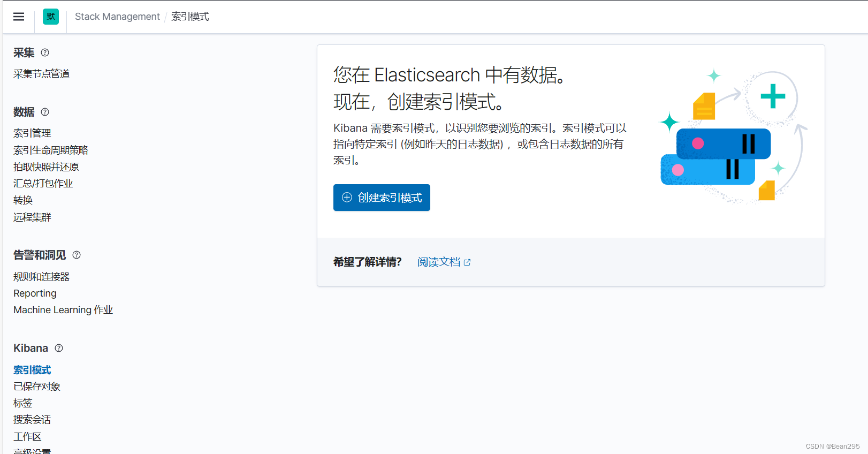Screen dimensions: 868x454
Task: Click the 创建索引模式 button
Action: tap(382, 198)
